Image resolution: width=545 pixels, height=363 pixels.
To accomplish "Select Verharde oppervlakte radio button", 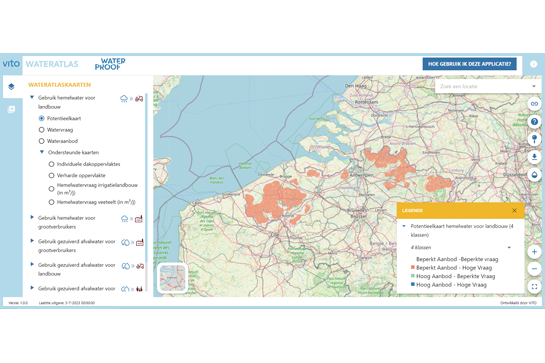I will tap(51, 175).
